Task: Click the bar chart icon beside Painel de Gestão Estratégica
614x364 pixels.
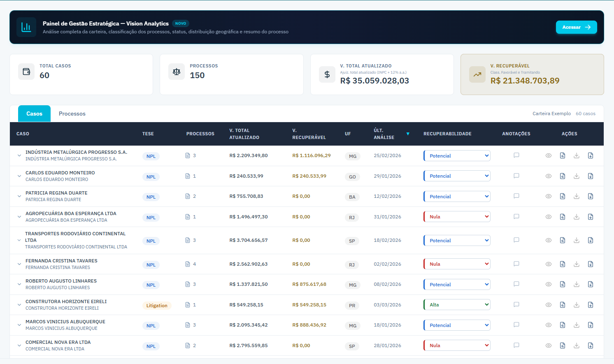Action: tap(26, 27)
